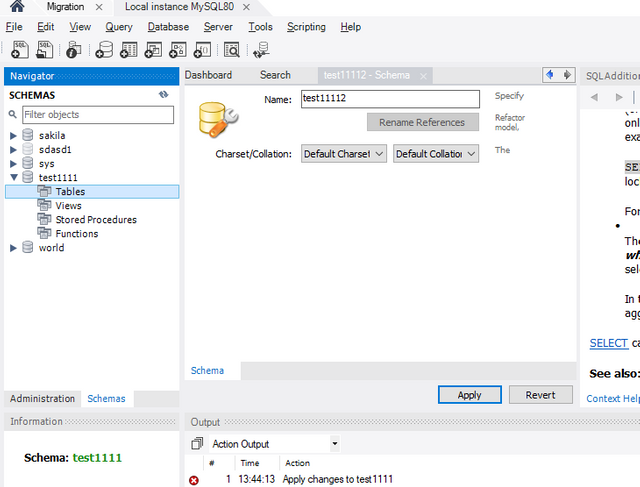
Task: Click the schema Name input field
Action: (390, 99)
